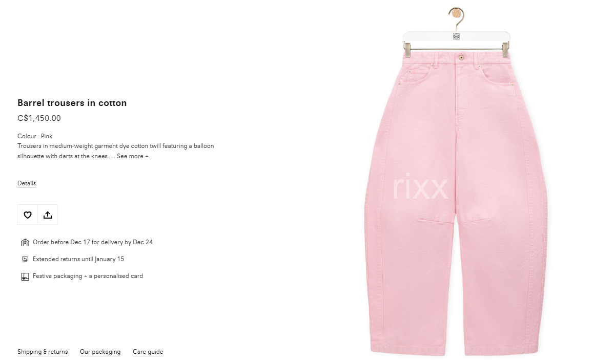Open the Care guide link
Image resolution: width=594 pixels, height=364 pixels.
pos(148,352)
